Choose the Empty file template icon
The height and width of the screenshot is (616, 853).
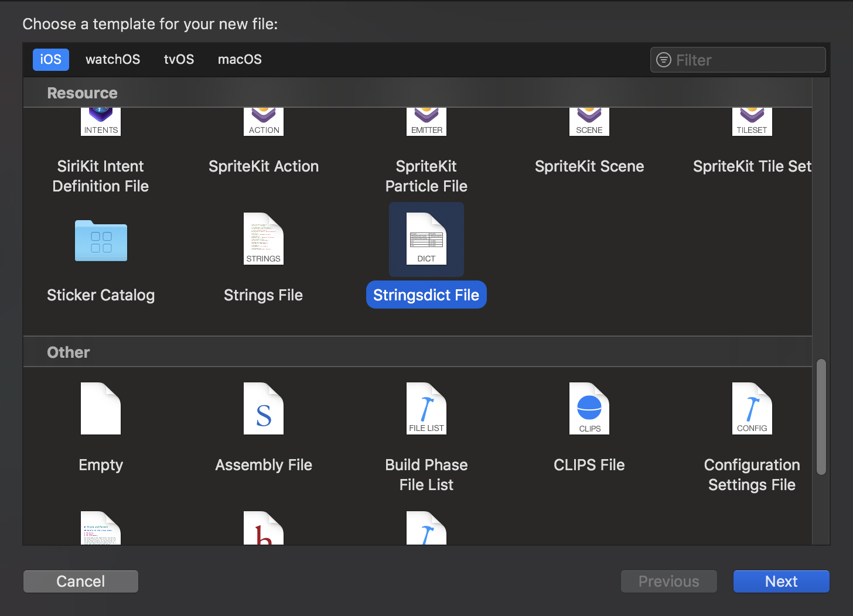(x=101, y=408)
